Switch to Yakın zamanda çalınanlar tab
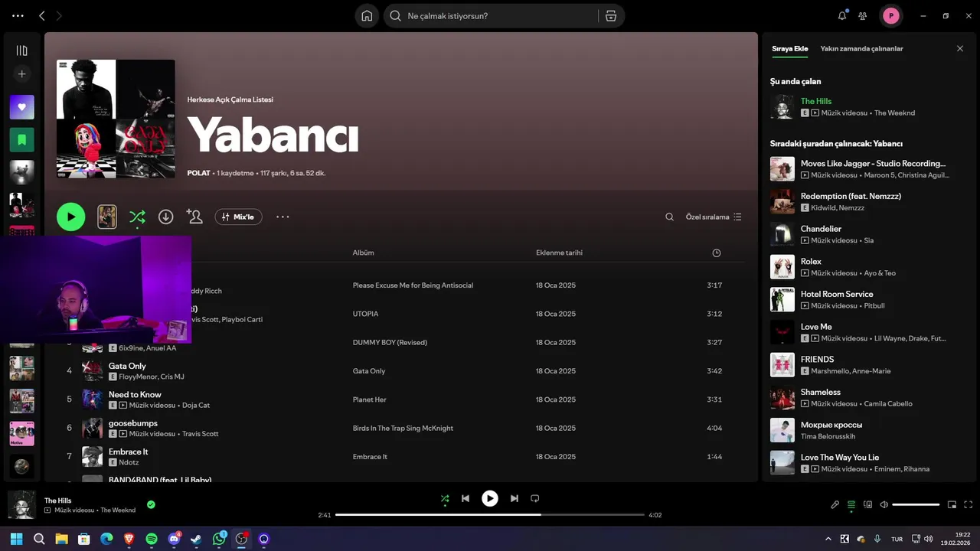Viewport: 980px width, 551px height. pos(861,48)
